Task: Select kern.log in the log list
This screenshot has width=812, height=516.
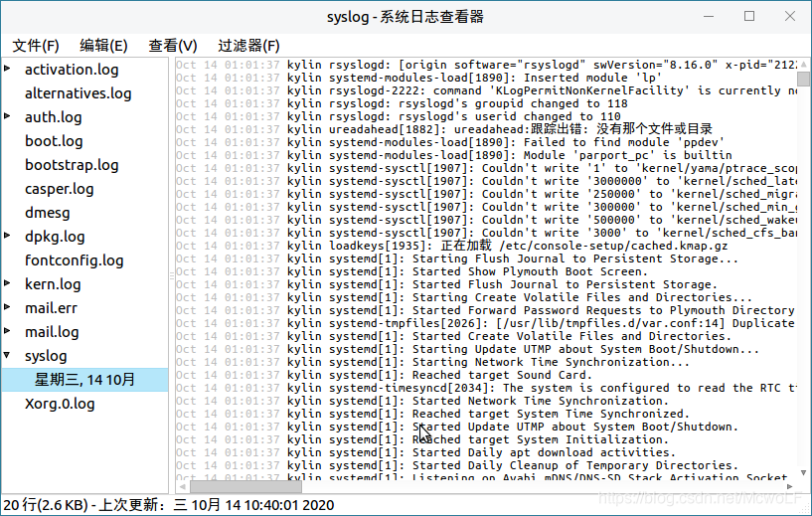Action: [53, 284]
